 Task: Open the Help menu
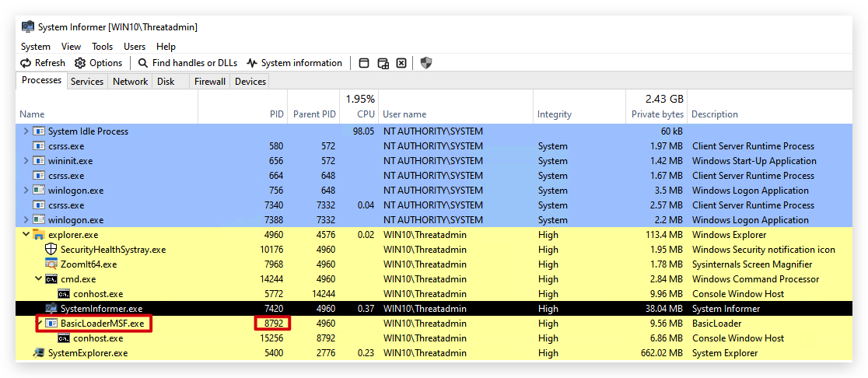(x=166, y=47)
